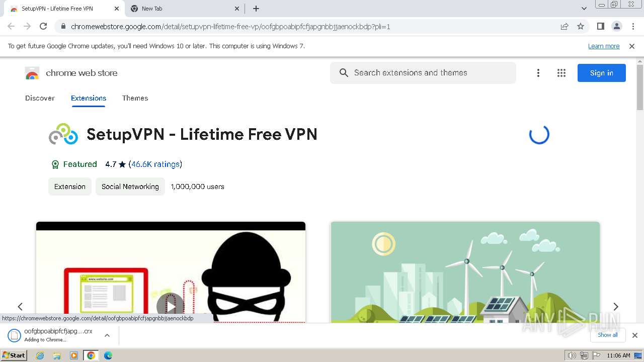Open the Themes tab
The image size is (644, 362).
tap(135, 98)
